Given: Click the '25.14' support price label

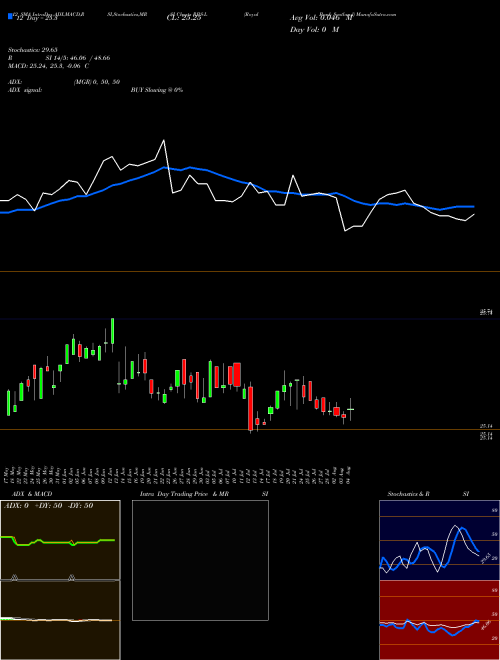Looking at the screenshot, I should [487, 426].
